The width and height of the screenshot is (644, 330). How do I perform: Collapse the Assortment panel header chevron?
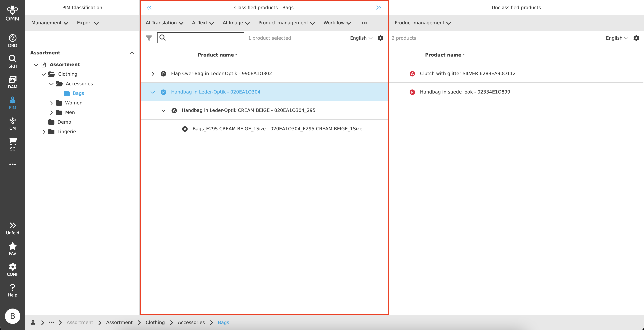132,53
